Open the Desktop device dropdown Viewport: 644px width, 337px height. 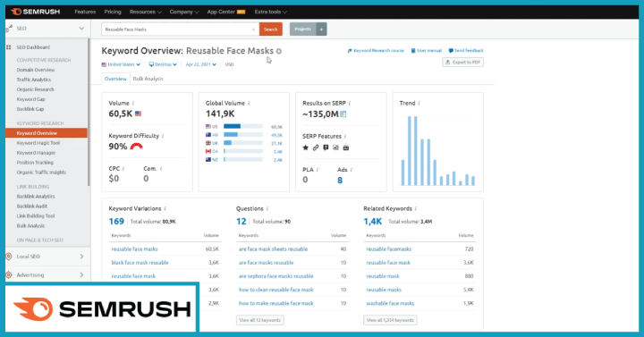[163, 64]
